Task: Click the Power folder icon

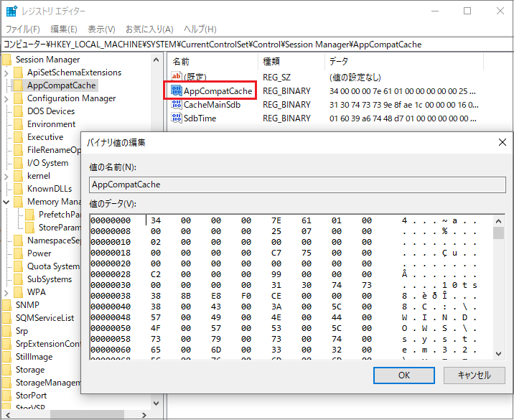Action: click(x=19, y=253)
